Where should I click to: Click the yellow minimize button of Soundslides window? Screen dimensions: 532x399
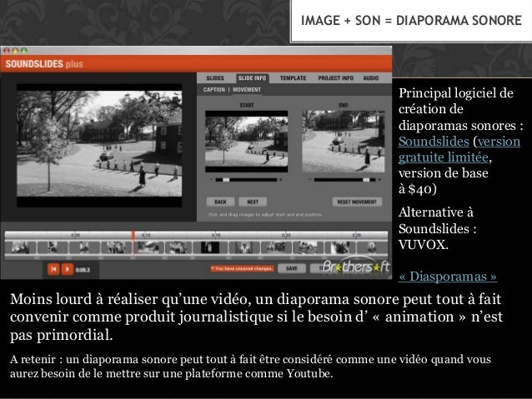[x=15, y=51]
